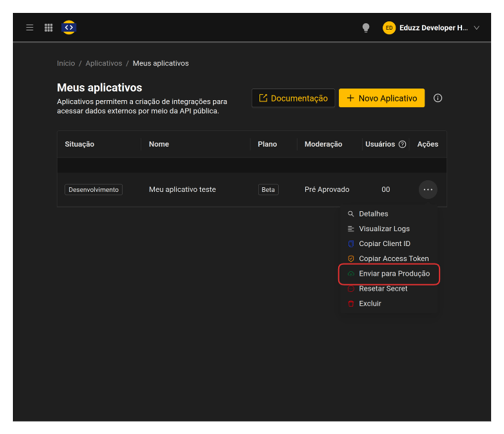Click the Nome column header
Viewport: 504px width, 434px height.
coord(159,144)
